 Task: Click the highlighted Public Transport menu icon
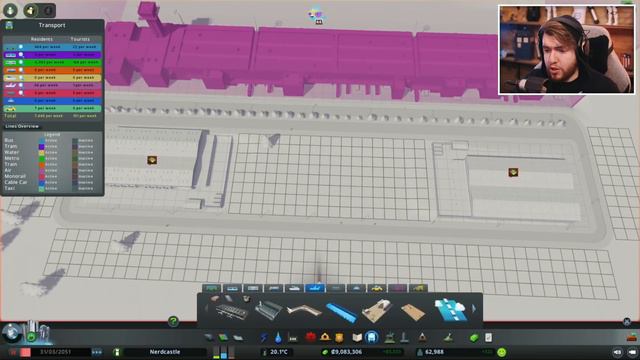[x=371, y=338]
